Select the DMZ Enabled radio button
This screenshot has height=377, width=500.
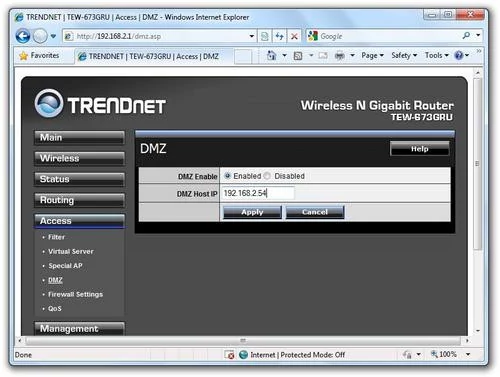[227, 176]
